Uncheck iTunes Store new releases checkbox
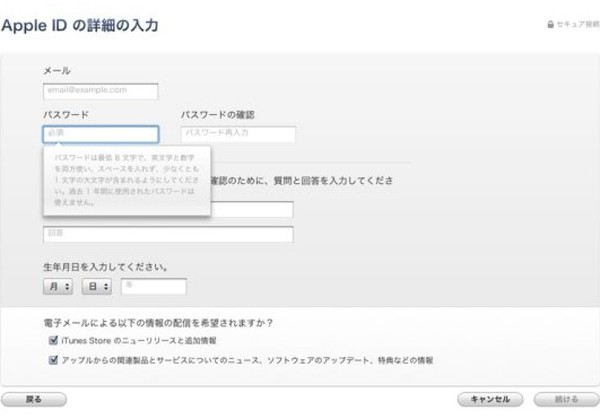 [53, 340]
